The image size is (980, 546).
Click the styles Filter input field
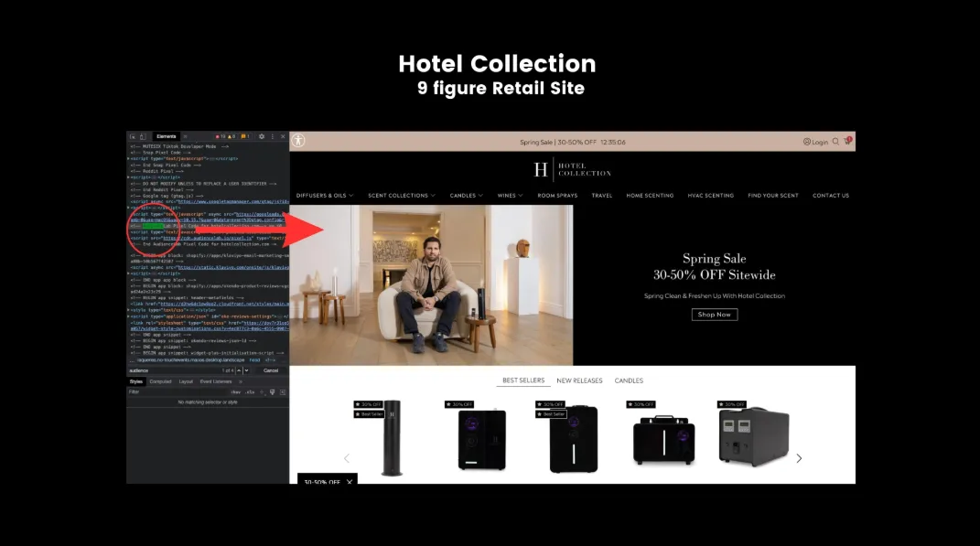(x=177, y=392)
